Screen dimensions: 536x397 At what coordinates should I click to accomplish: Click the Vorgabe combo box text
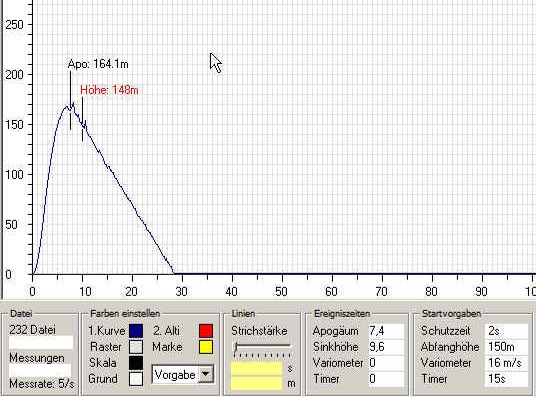coord(175,375)
